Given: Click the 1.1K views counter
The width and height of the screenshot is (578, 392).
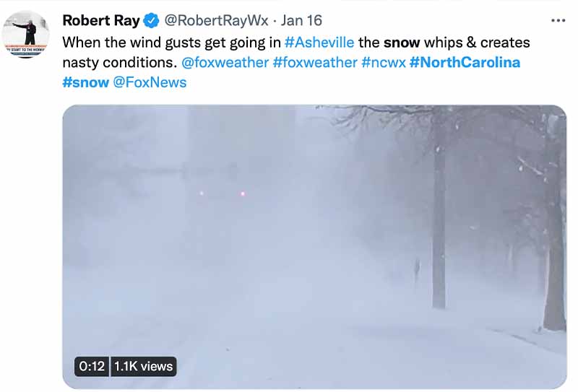Looking at the screenshot, I should click(143, 367).
